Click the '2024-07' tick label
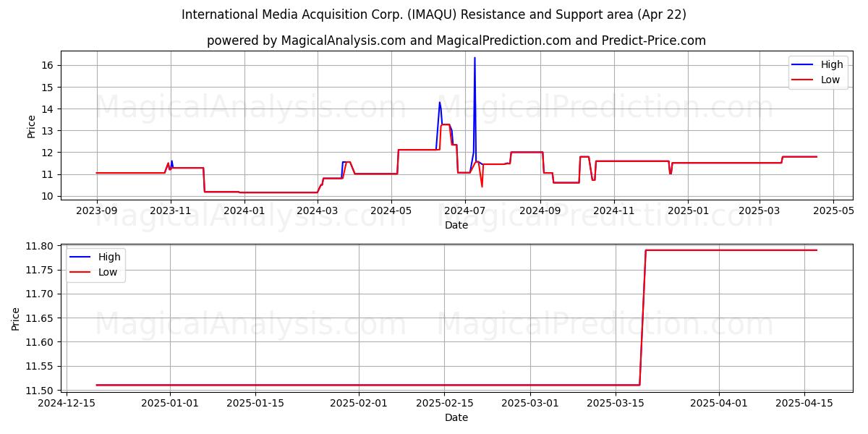The image size is (868, 434). 465,210
